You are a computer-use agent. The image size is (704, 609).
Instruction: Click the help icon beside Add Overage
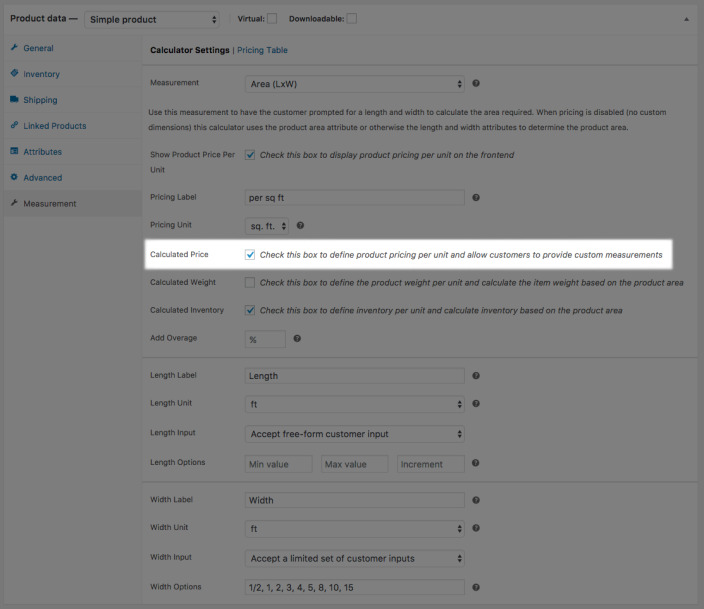click(297, 339)
